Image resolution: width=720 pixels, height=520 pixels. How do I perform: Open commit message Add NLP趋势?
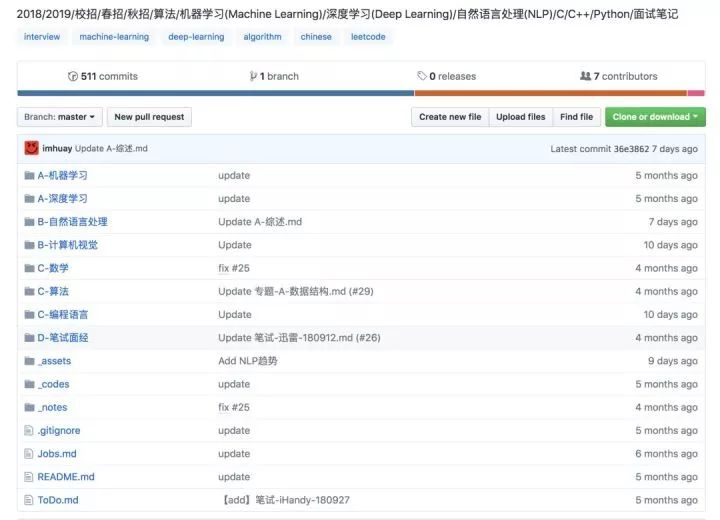tap(248, 361)
